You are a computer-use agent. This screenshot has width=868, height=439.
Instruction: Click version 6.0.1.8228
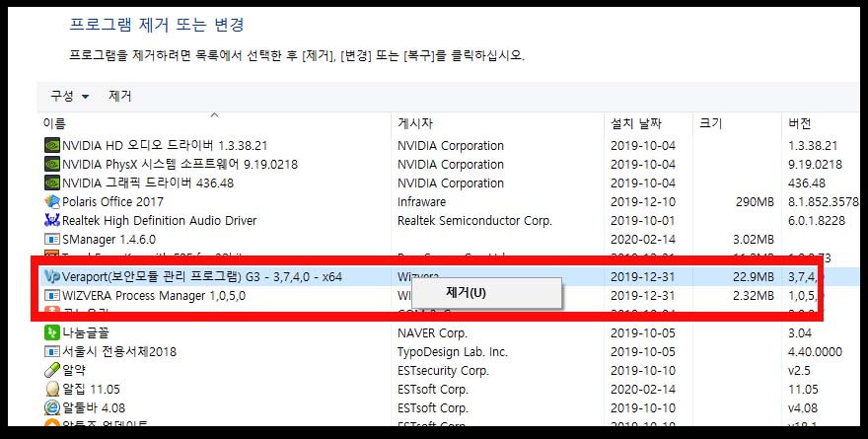(x=817, y=220)
